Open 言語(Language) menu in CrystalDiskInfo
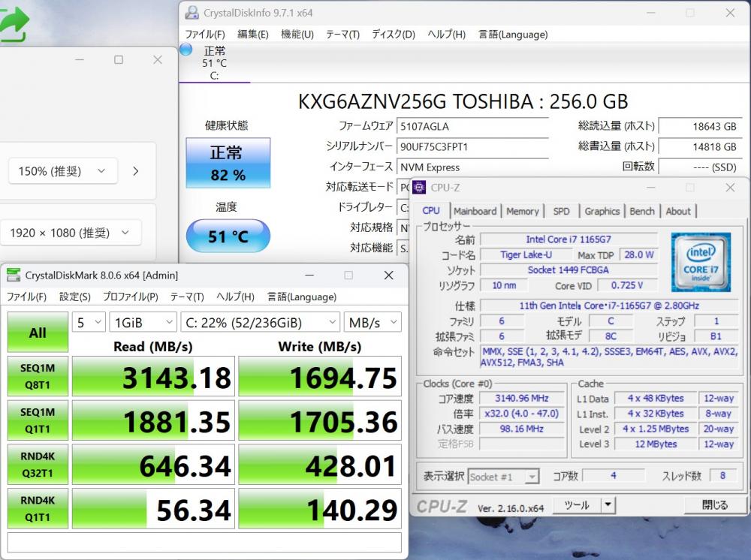This screenshot has width=751, height=560. [x=513, y=35]
